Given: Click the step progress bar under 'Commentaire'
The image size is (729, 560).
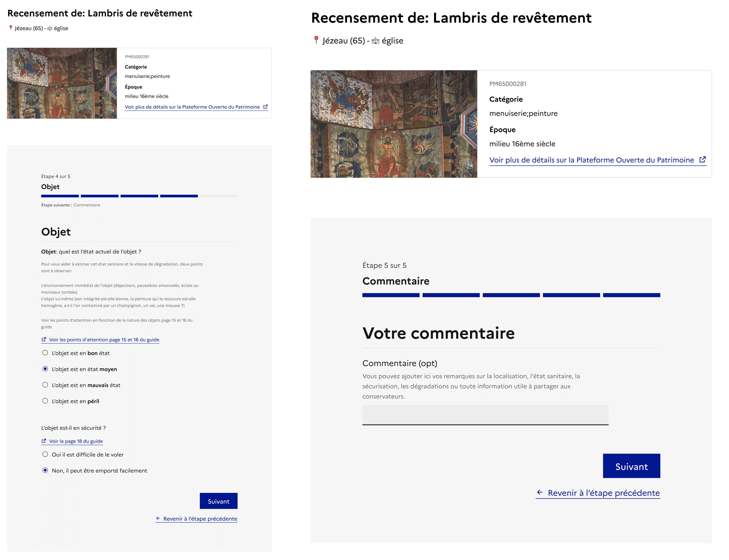Looking at the screenshot, I should pyautogui.click(x=511, y=295).
